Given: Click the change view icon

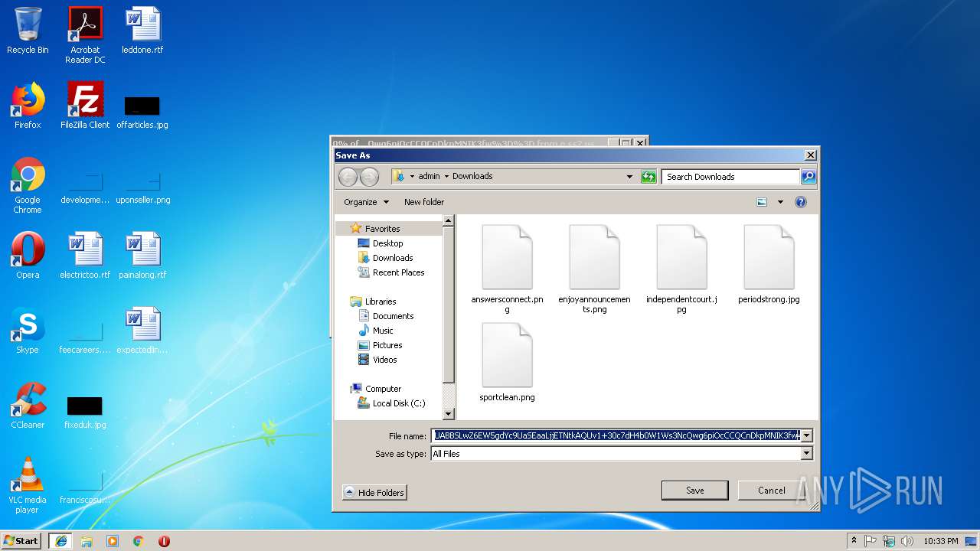Looking at the screenshot, I should pyautogui.click(x=762, y=202).
